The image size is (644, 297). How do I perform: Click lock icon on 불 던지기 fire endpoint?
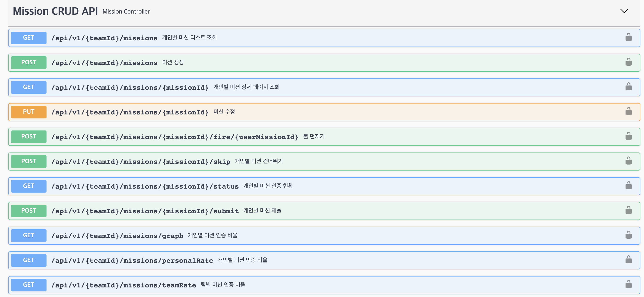click(628, 136)
